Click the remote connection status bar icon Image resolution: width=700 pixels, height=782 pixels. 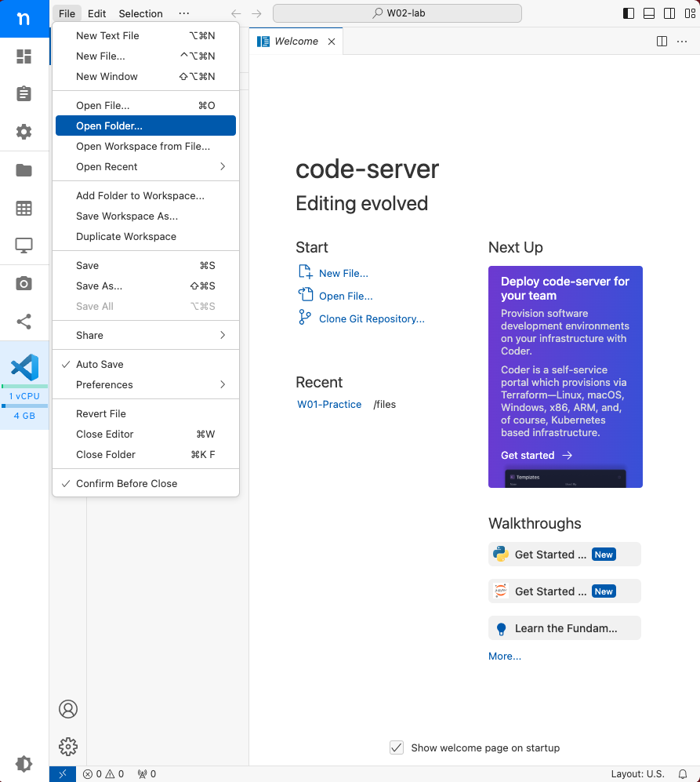[x=63, y=774]
